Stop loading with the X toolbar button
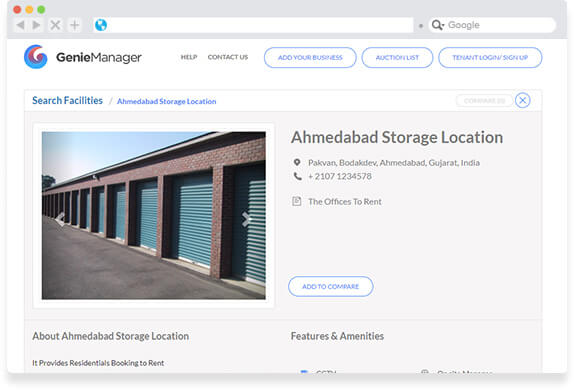The width and height of the screenshot is (574, 390). [x=55, y=25]
